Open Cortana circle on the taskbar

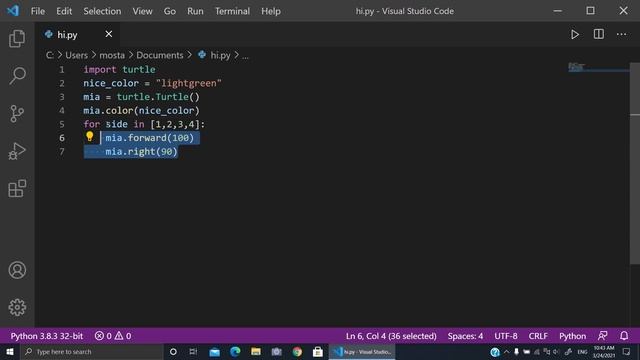[173, 351]
